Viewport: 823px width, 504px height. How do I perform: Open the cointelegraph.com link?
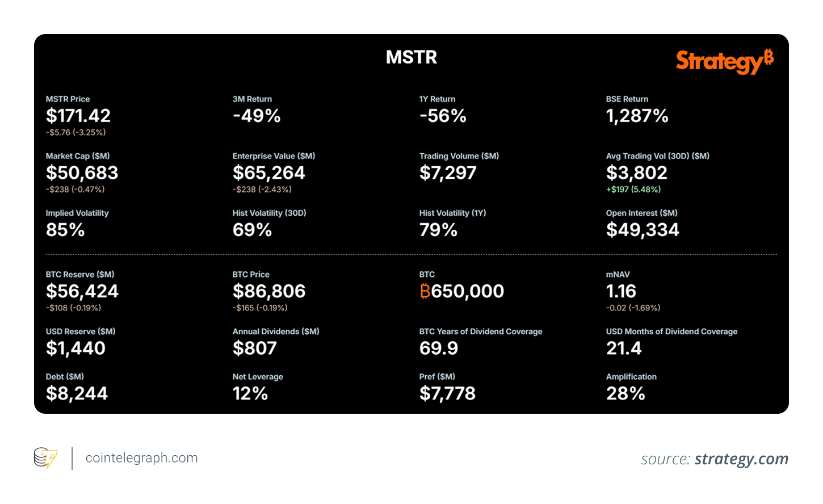(x=141, y=458)
